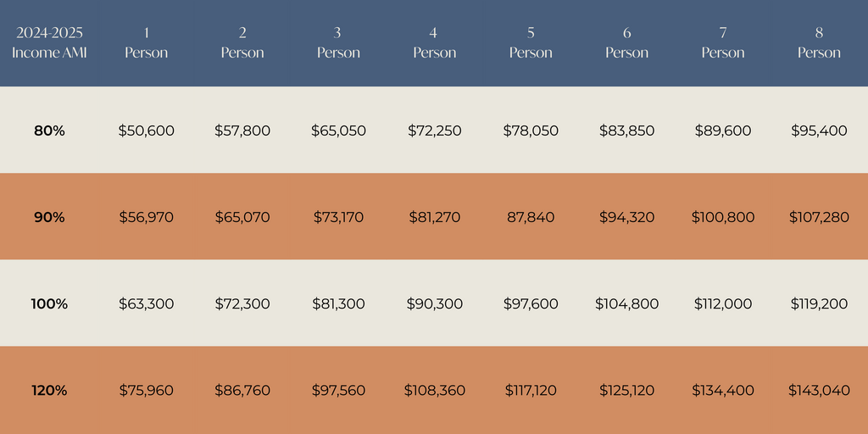Select the 4 Person column header
Screen dimensions: 868x434
coord(434,42)
